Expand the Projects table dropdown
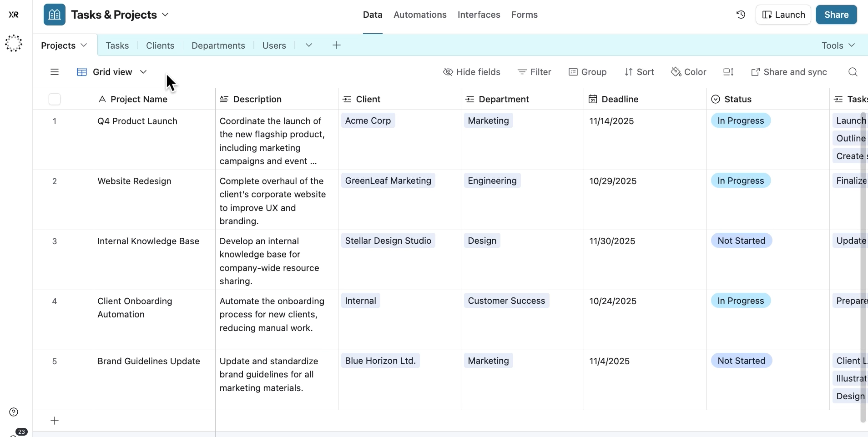Image resolution: width=868 pixels, height=437 pixels. click(84, 45)
